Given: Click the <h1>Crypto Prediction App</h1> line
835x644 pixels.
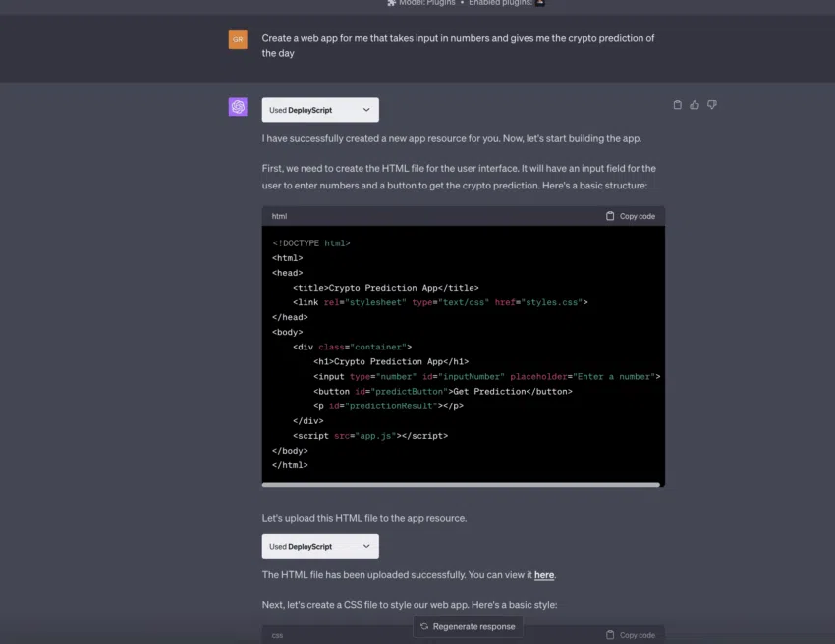Looking at the screenshot, I should coord(391,362).
